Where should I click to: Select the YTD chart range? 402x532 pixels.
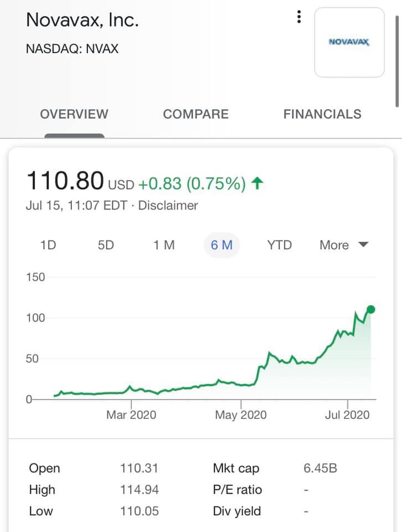(x=279, y=245)
